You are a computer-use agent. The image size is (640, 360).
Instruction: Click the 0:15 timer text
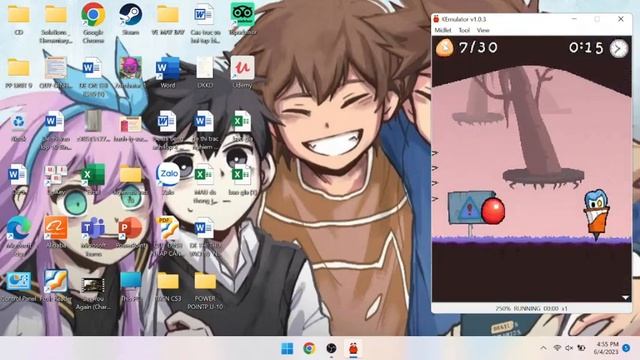tap(586, 48)
